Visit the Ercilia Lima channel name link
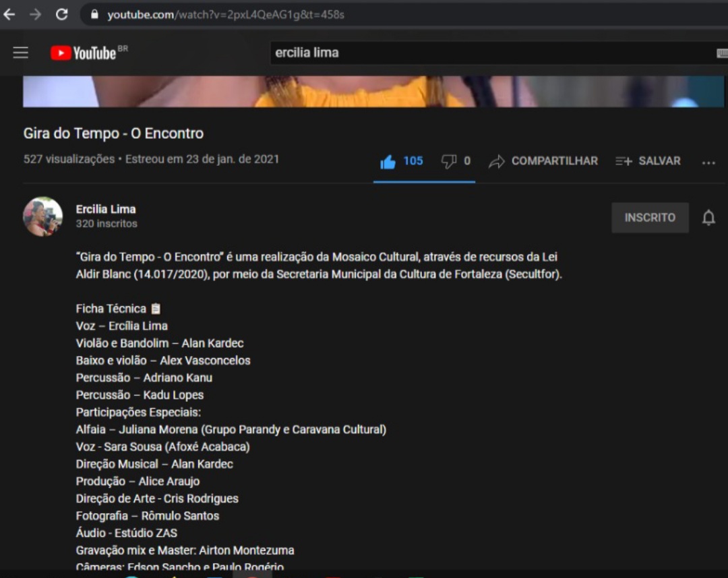The width and height of the screenshot is (728, 578). pos(106,209)
